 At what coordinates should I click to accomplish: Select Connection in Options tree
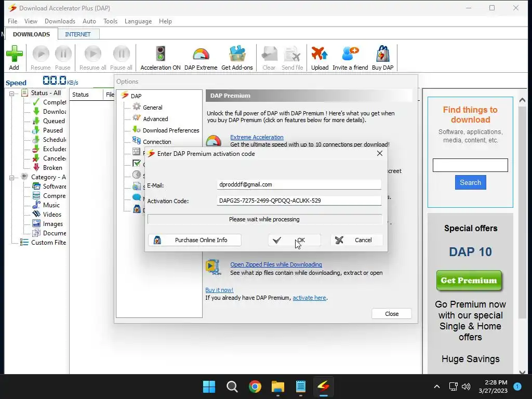point(157,142)
